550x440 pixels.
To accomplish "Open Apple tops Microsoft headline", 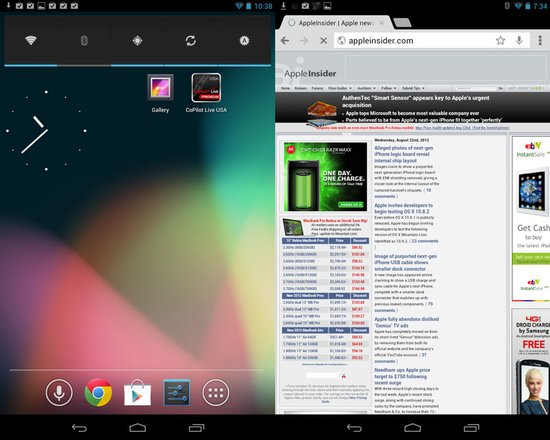I will click(412, 113).
